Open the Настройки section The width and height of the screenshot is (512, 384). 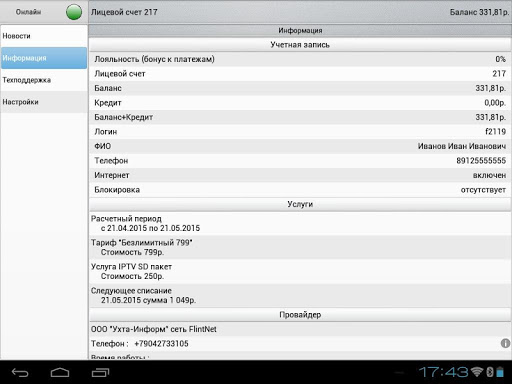(44, 102)
